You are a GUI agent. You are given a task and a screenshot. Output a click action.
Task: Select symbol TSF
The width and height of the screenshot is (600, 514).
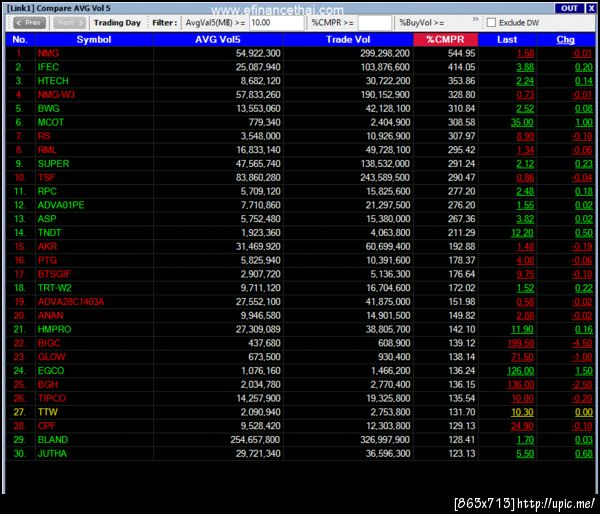click(46, 177)
